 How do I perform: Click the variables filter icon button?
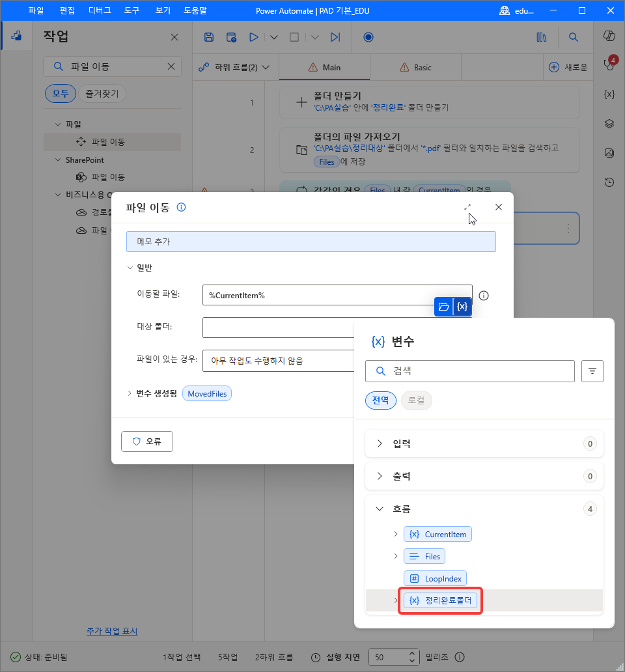click(x=592, y=371)
